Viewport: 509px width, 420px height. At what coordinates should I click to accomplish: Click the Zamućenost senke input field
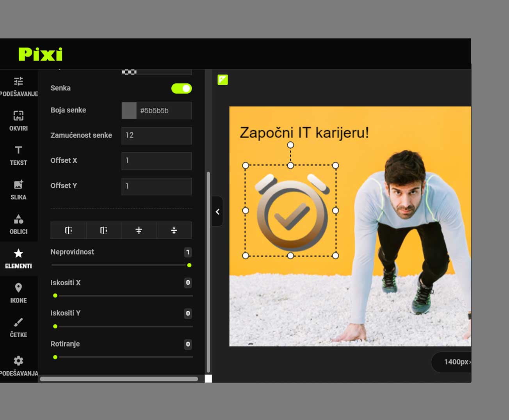pos(157,135)
